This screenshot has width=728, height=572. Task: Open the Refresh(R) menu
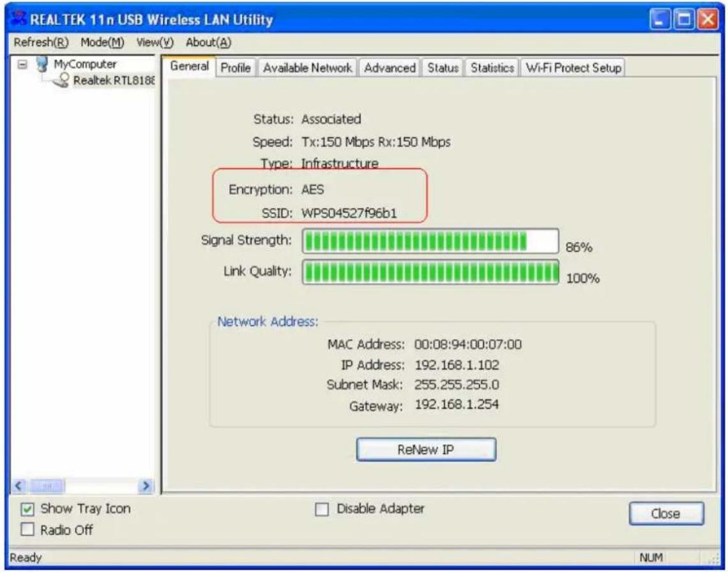[x=41, y=42]
